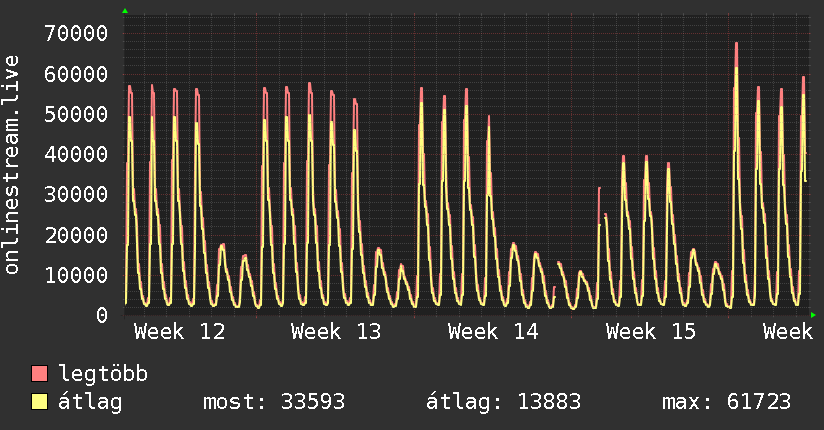This screenshot has height=430, width=824.
Task: Click the átlag: 13883 average value
Action: tap(503, 402)
